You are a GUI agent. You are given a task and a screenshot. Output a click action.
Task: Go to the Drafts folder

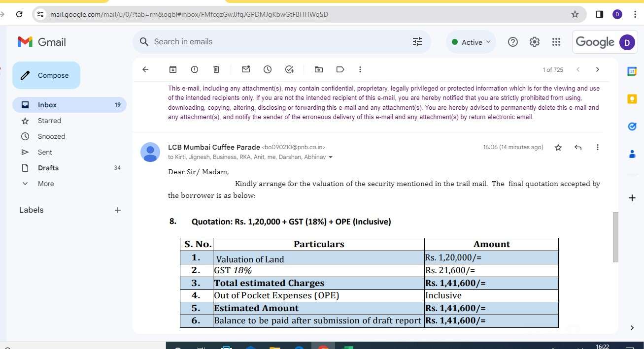(48, 168)
